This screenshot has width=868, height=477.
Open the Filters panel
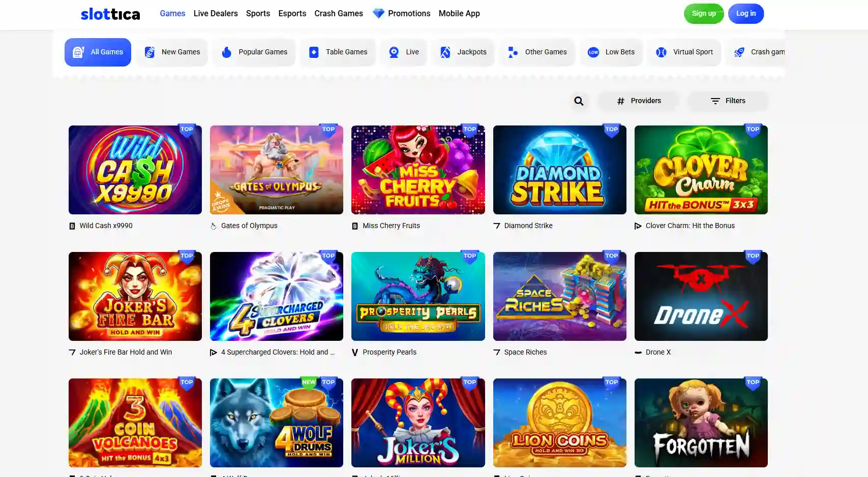[x=728, y=101]
